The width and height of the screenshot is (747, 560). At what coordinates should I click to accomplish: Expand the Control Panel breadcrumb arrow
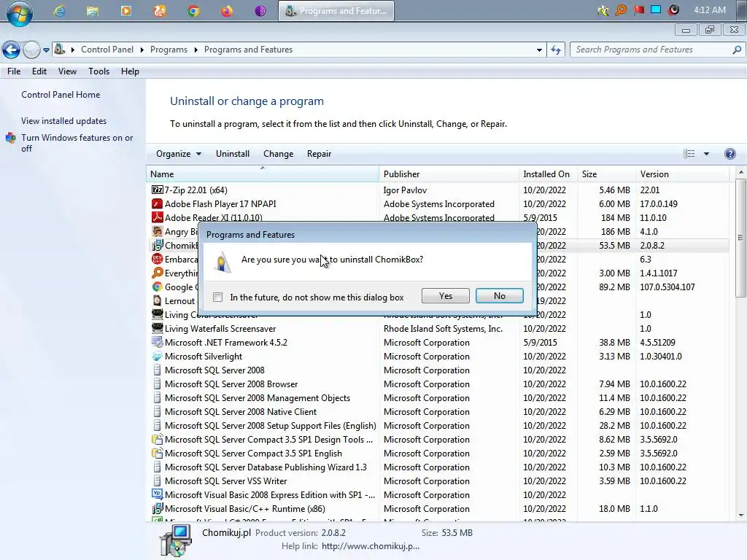click(142, 50)
